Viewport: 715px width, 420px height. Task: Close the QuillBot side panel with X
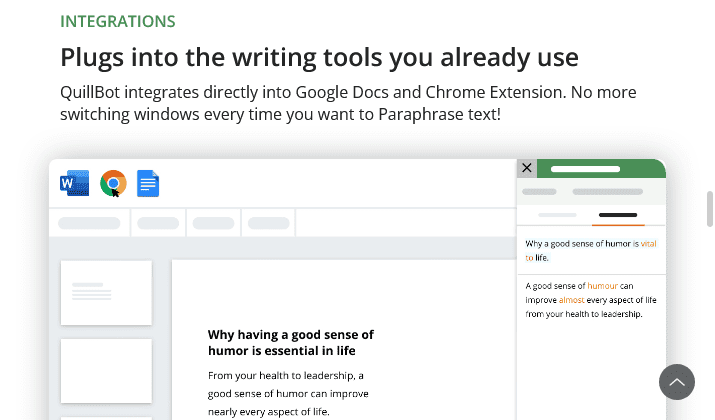pyautogui.click(x=527, y=168)
